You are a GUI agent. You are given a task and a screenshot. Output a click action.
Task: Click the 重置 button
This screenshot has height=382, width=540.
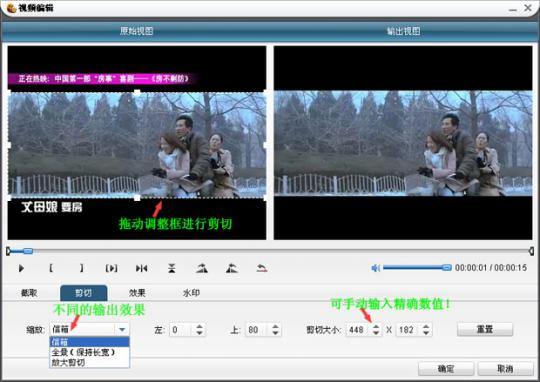point(485,329)
